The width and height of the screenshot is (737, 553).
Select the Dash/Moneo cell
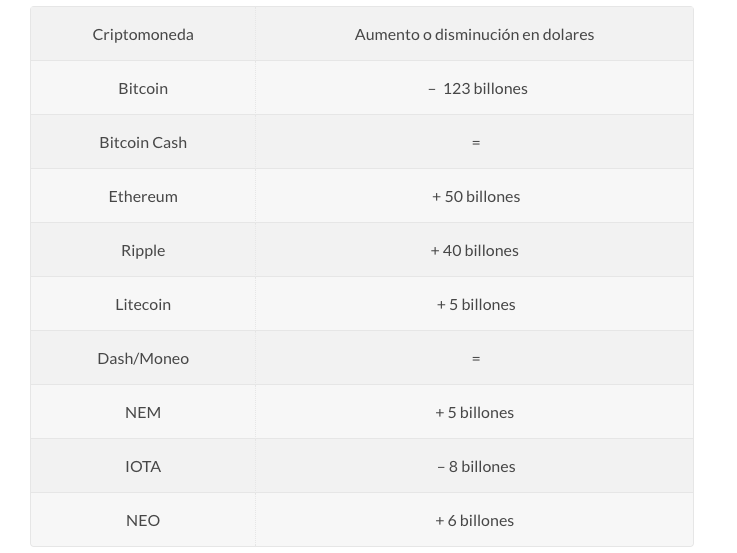143,358
